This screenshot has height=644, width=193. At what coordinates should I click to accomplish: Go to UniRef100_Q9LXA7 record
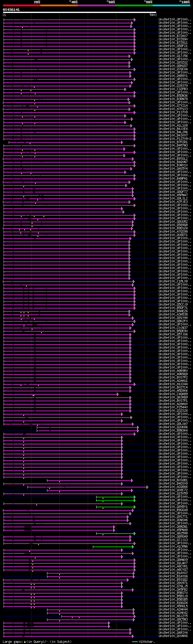173,424
